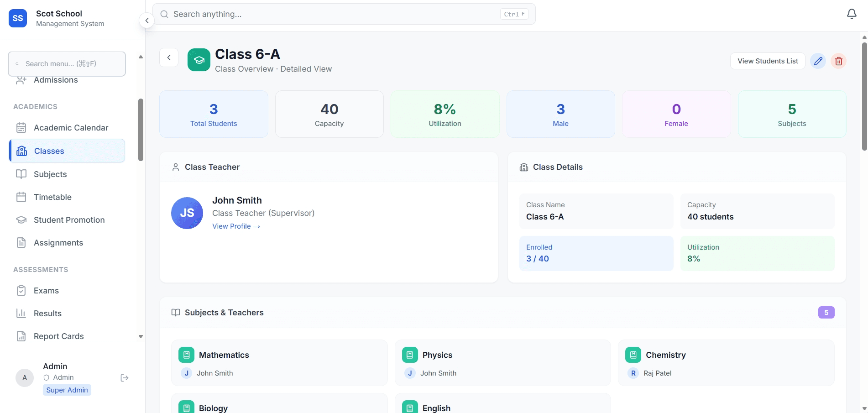Click the sidebar vertical scrollbar thumb
868x413 pixels.
(x=141, y=130)
